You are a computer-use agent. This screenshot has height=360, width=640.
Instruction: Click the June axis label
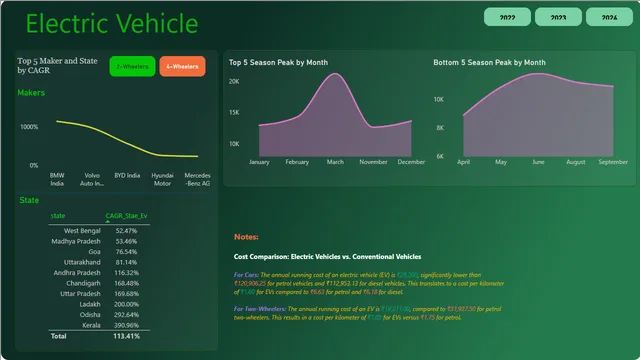(x=538, y=162)
